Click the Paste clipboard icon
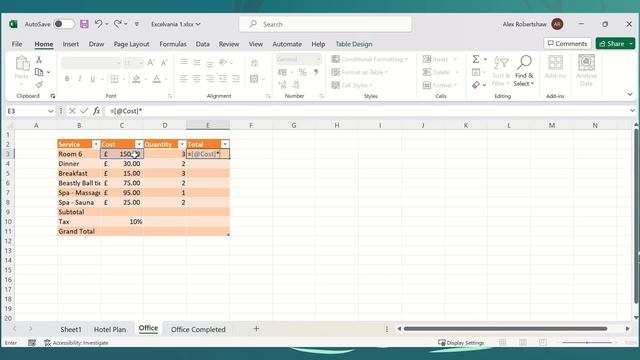The height and width of the screenshot is (360, 640). pos(22,63)
